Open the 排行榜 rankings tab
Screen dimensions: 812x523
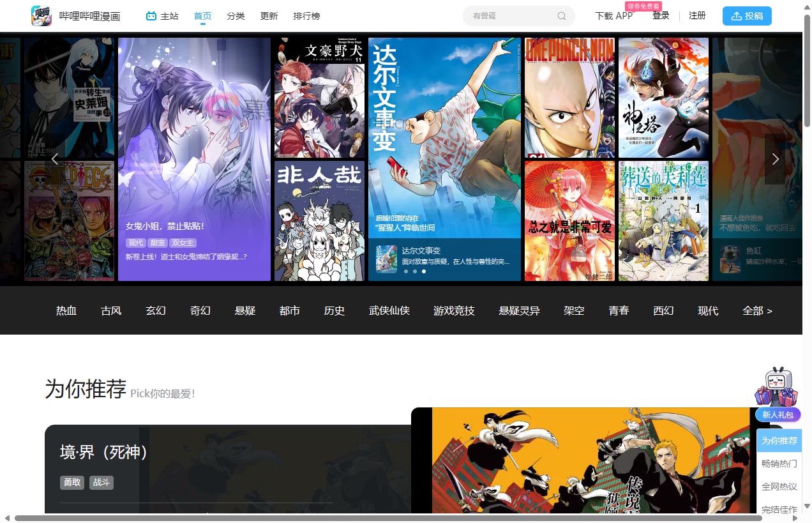pyautogui.click(x=306, y=16)
